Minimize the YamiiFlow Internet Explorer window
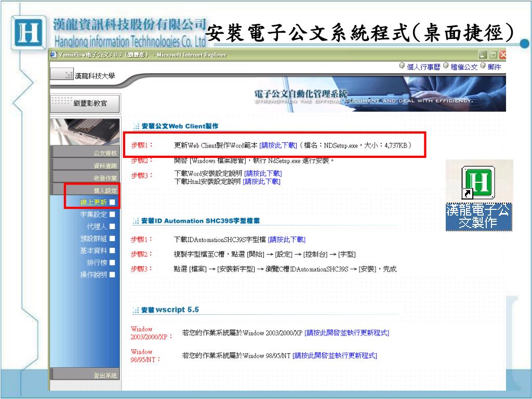 coord(483,55)
